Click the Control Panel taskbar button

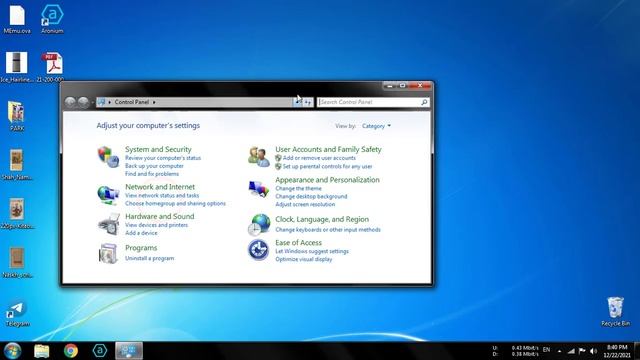[129, 351]
